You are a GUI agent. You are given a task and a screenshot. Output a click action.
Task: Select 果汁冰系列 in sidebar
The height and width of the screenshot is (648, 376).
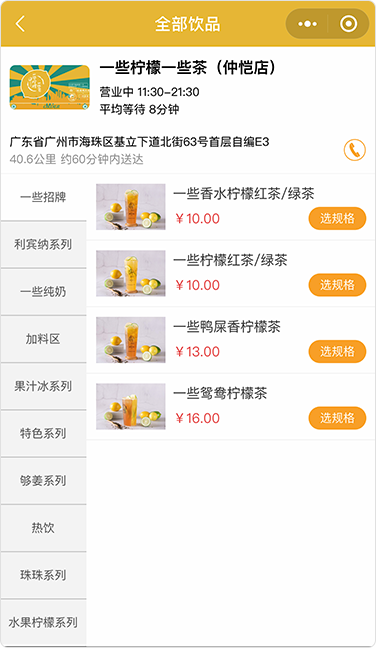[x=43, y=386]
